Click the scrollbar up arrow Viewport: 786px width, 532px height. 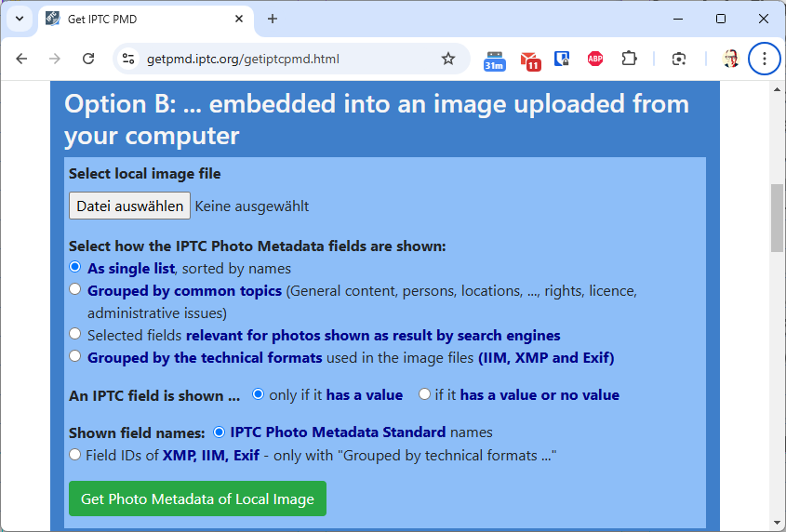[777, 90]
